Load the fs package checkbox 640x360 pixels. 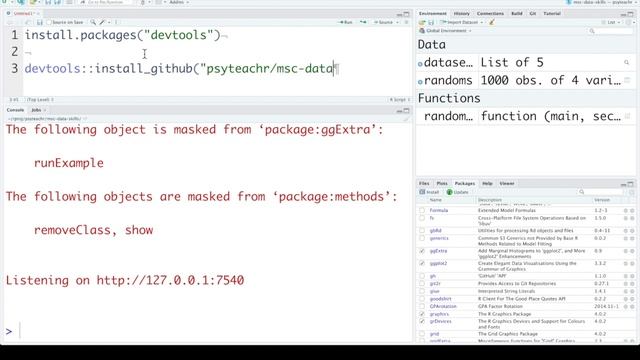[x=422, y=218]
